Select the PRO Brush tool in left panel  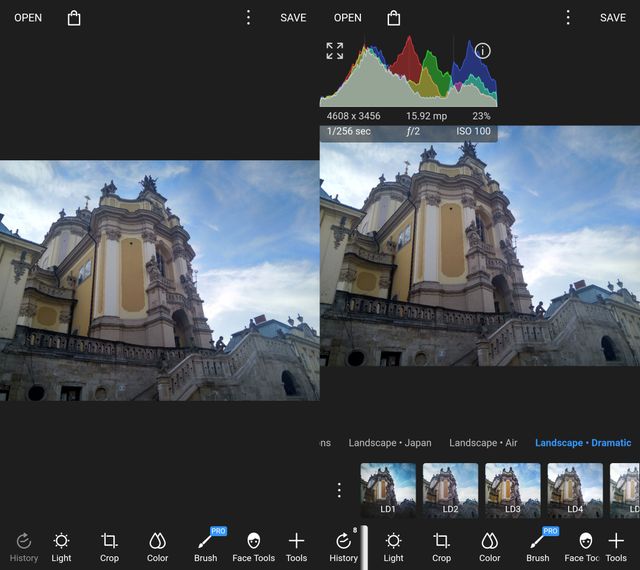click(x=206, y=546)
